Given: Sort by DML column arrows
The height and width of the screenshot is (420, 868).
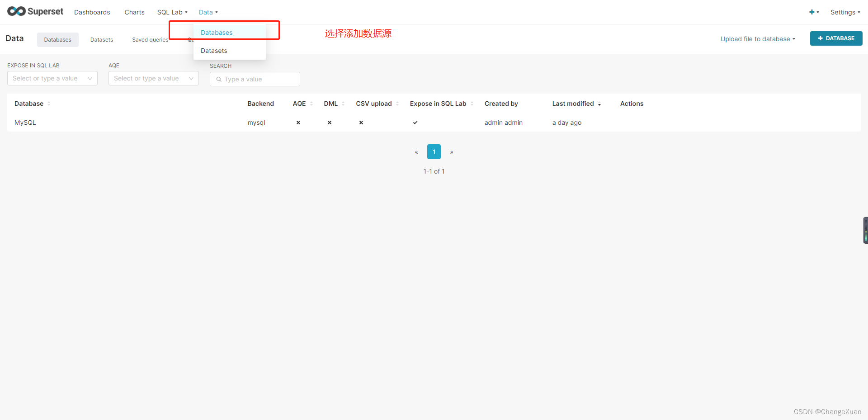Looking at the screenshot, I should click(343, 104).
